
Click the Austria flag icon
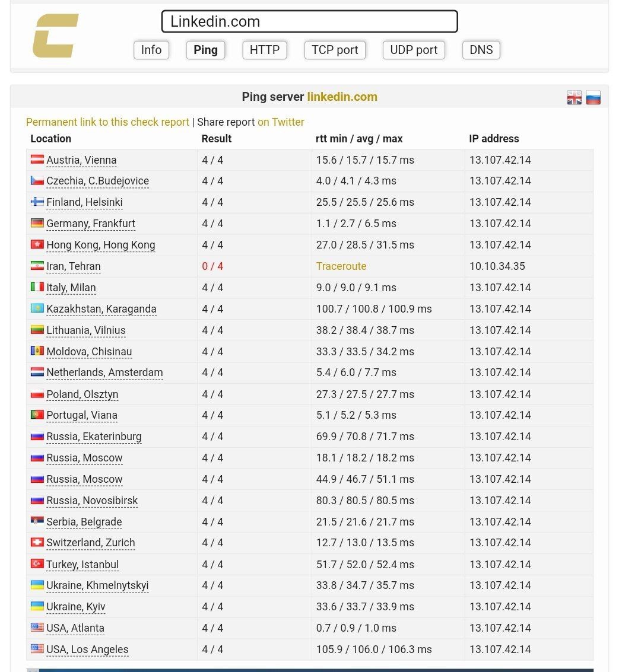click(37, 160)
